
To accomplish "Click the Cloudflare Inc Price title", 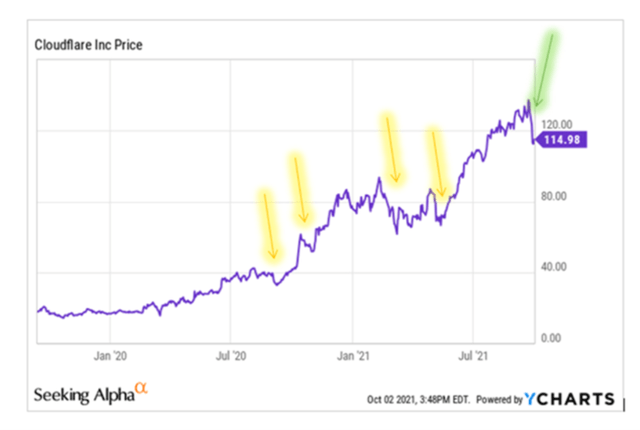I will (x=89, y=44).
